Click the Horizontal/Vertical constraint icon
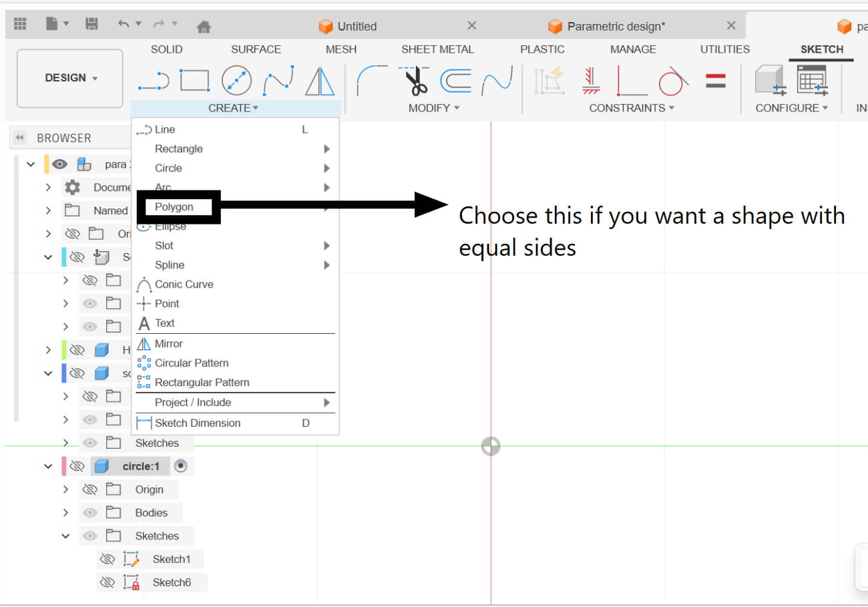The width and height of the screenshot is (868, 607). pyautogui.click(x=591, y=80)
